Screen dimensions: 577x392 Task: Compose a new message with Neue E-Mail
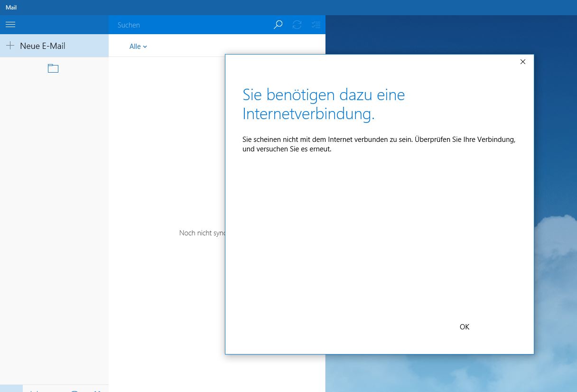point(54,46)
